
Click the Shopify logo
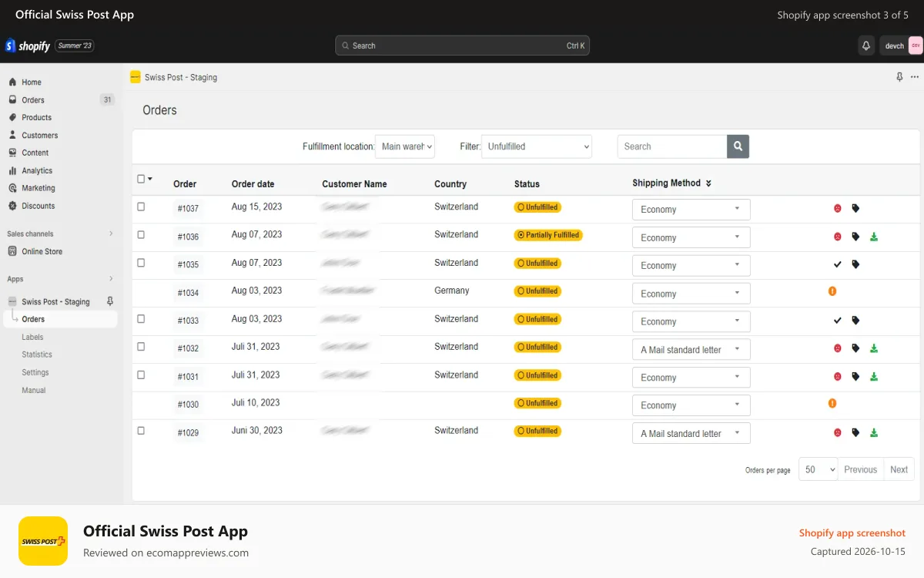[28, 45]
